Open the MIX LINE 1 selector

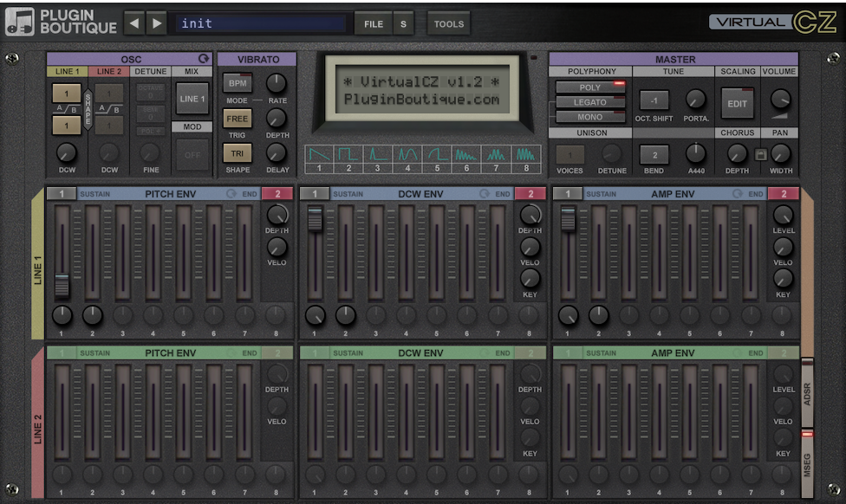(192, 99)
